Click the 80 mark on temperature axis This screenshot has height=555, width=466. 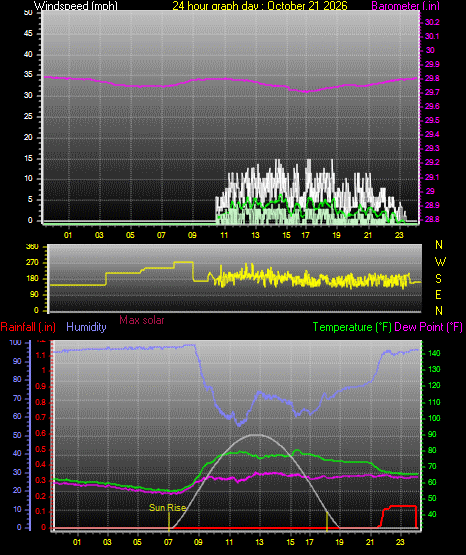point(432,450)
